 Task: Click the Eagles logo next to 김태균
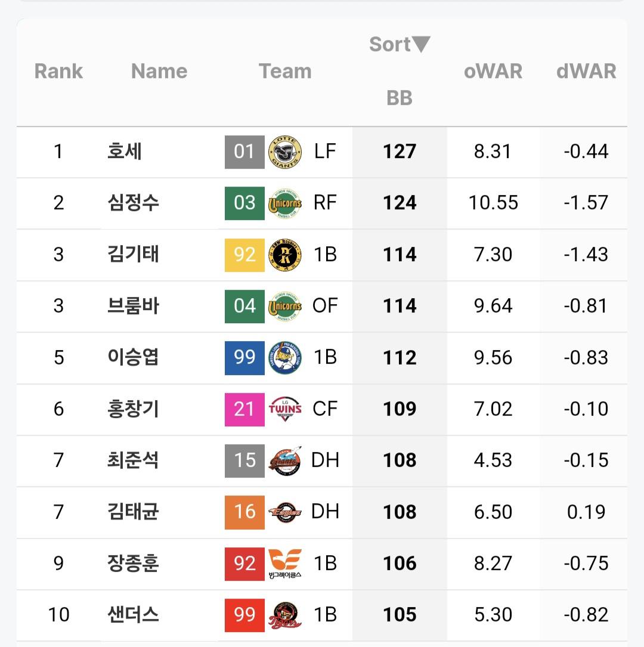coord(285,512)
